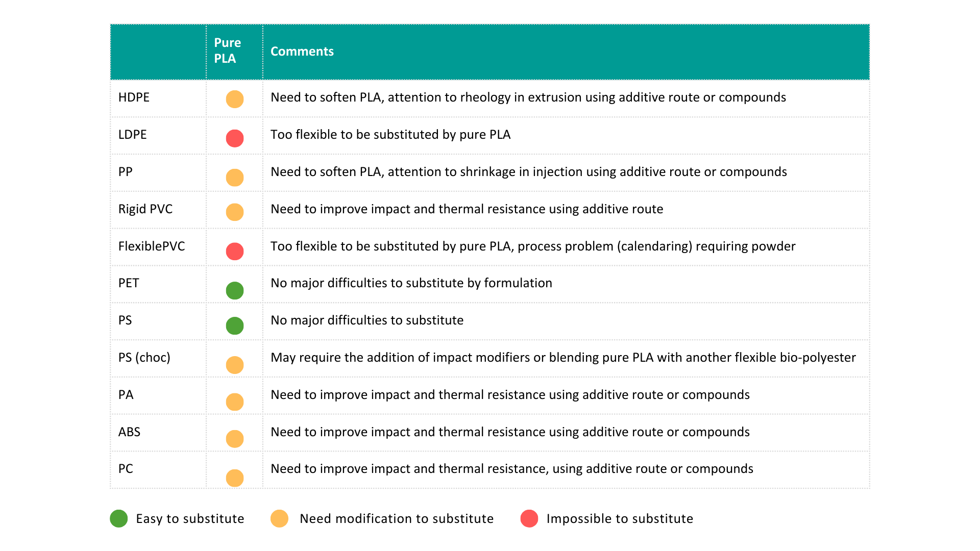Click the red Impossible to substitute legend dot
The width and height of the screenshot is (980, 551).
click(529, 518)
